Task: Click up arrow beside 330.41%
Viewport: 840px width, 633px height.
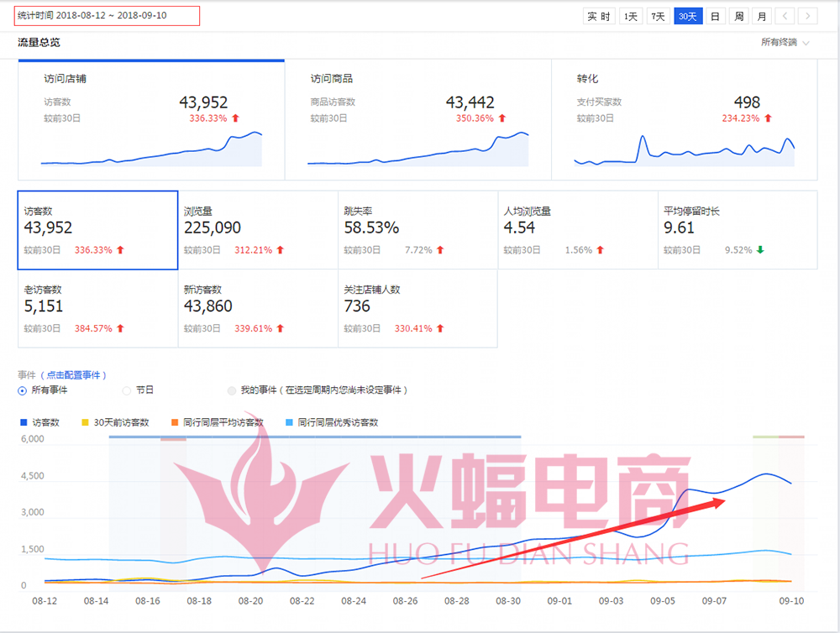Action: pos(440,328)
